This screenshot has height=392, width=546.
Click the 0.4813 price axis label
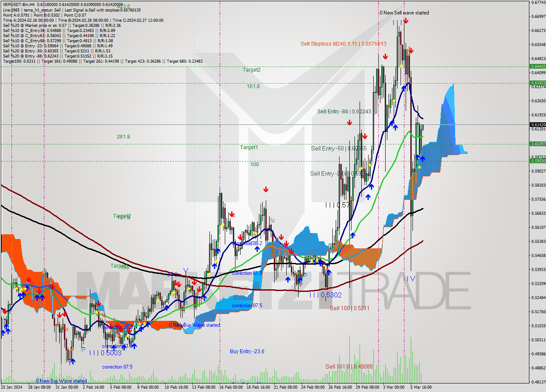[538, 382]
